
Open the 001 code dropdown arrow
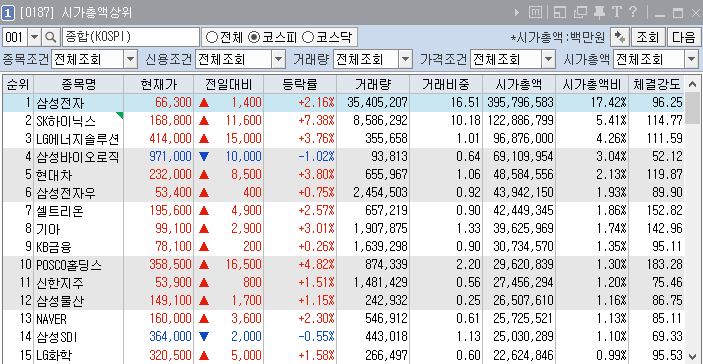tap(35, 37)
